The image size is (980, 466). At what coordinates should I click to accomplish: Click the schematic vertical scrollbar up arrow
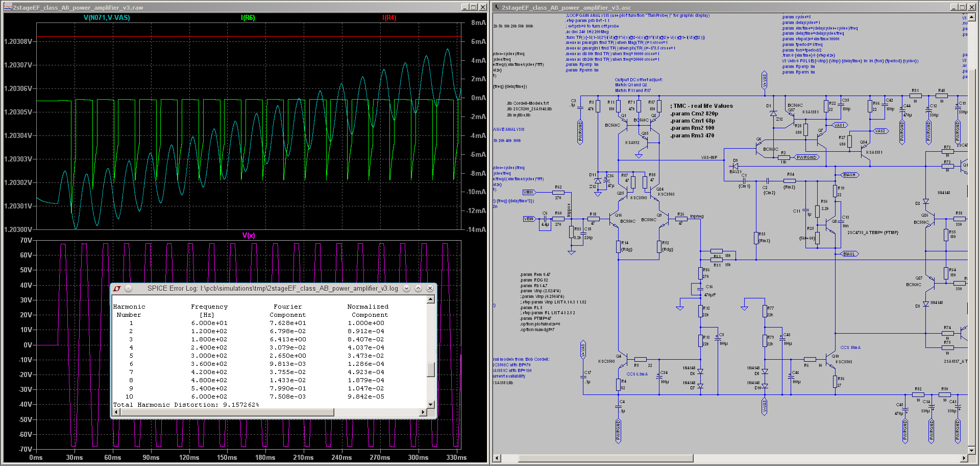pyautogui.click(x=972, y=17)
